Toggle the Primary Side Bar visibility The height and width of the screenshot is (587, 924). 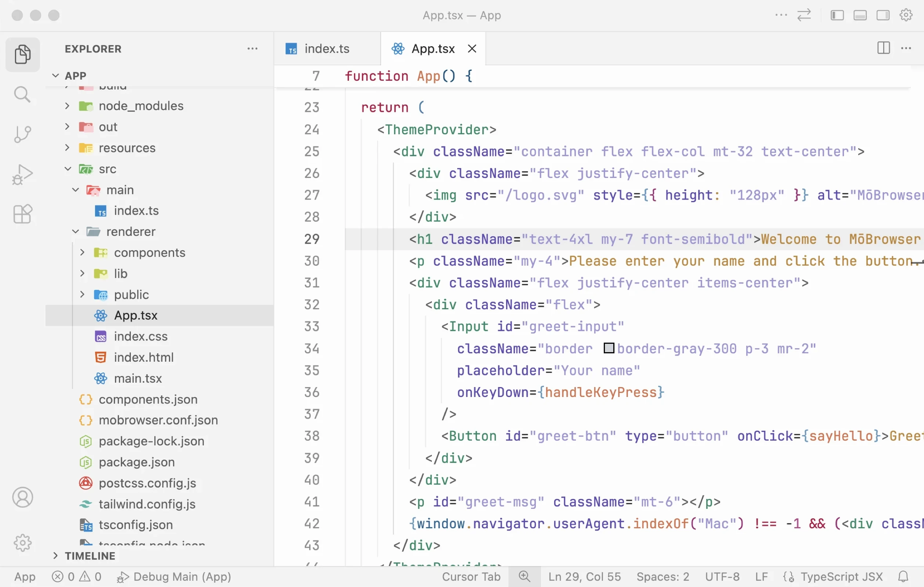pos(837,15)
